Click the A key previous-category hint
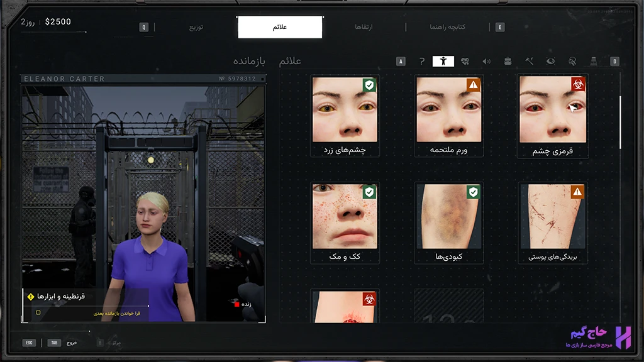Screen dimensions: 644x362 [401, 61]
